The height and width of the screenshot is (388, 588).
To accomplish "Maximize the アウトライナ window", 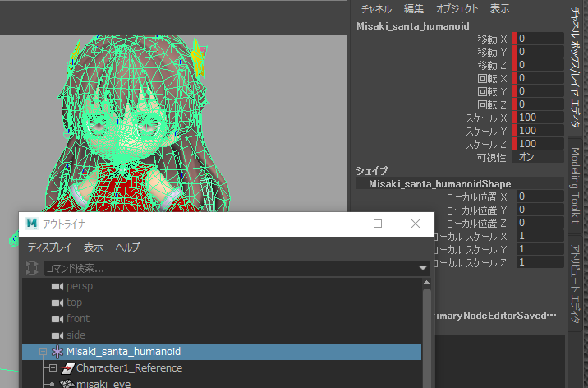I will click(378, 224).
